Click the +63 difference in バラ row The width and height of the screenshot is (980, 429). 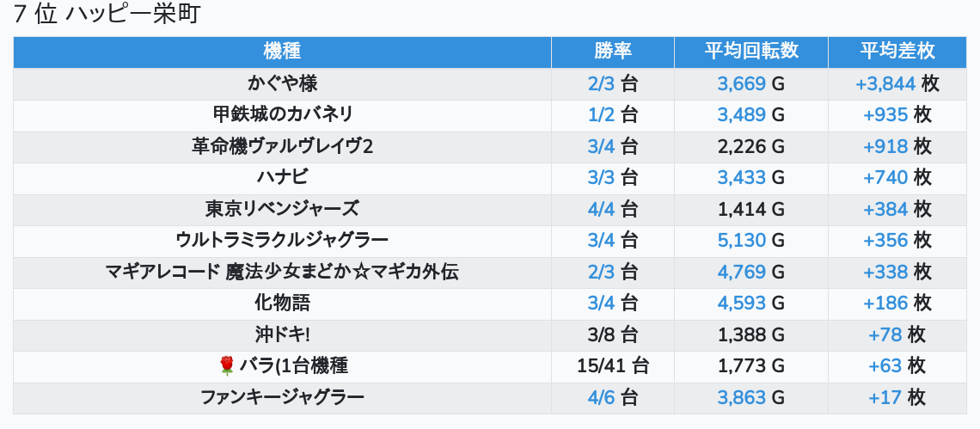[x=885, y=366]
